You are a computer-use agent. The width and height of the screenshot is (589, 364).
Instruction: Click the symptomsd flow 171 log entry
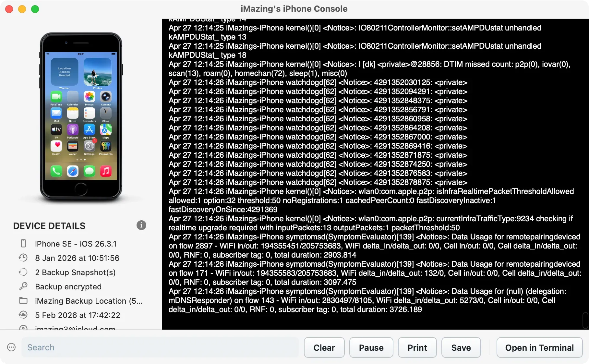(375, 273)
